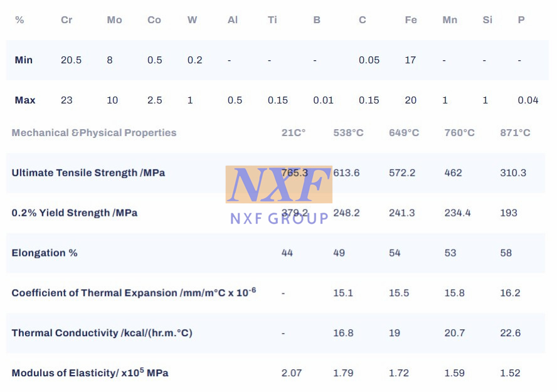
Task: Select tensile strength value 310.3
Action: tap(513, 173)
